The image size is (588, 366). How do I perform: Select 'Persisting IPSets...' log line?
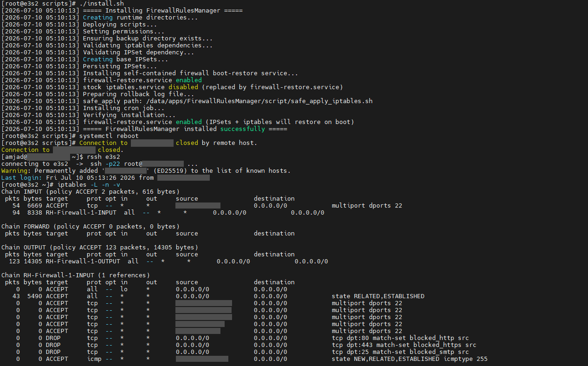point(79,66)
